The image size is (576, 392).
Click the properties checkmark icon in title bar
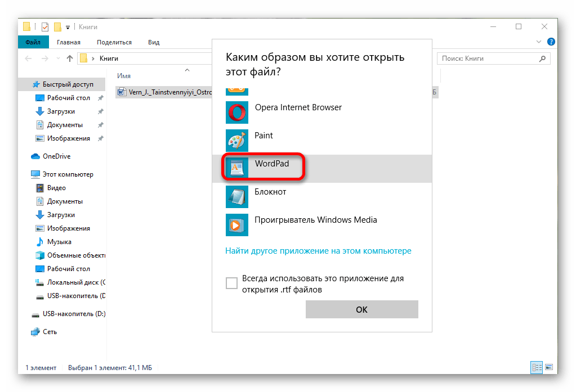[45, 27]
